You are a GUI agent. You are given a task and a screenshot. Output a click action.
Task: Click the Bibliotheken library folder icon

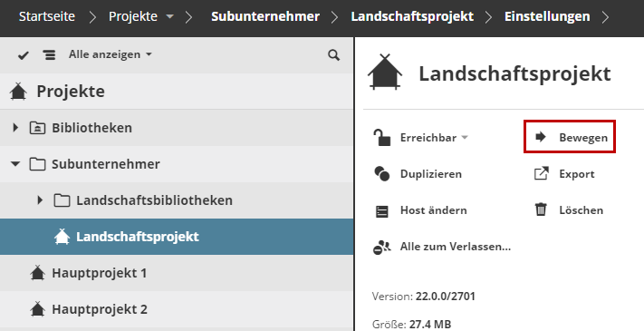point(37,128)
